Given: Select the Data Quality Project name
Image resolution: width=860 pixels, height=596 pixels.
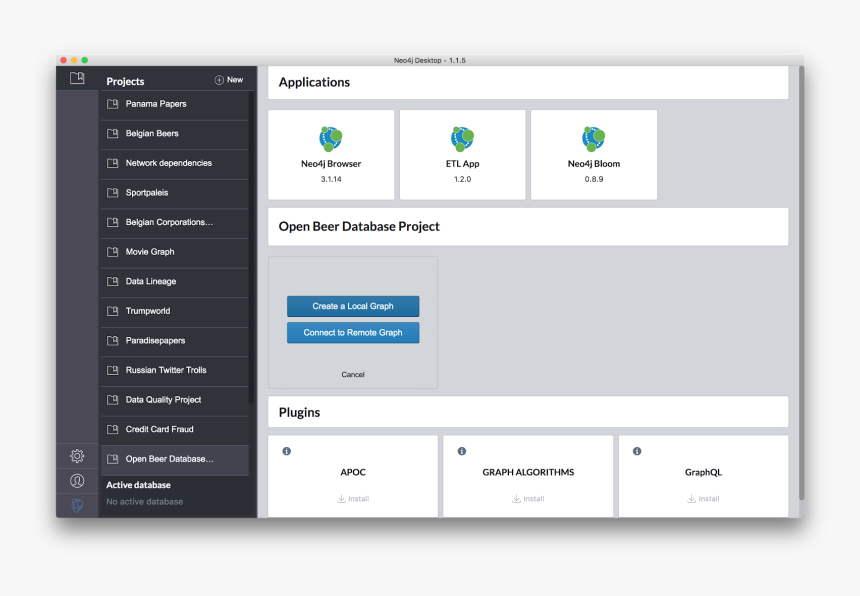Looking at the screenshot, I should tap(163, 400).
